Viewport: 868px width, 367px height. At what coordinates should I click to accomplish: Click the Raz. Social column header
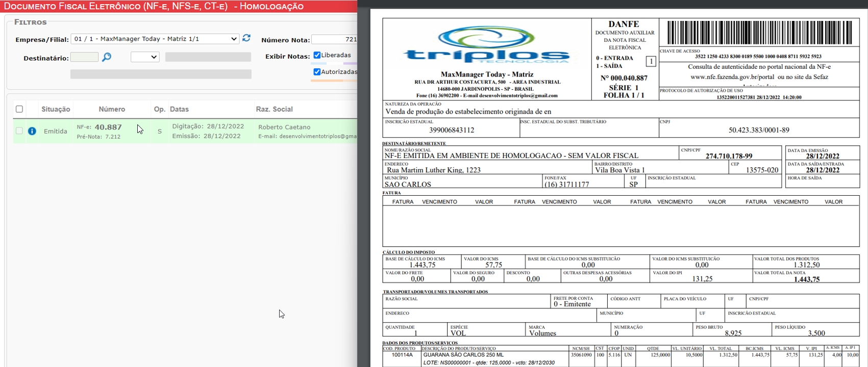coord(274,109)
